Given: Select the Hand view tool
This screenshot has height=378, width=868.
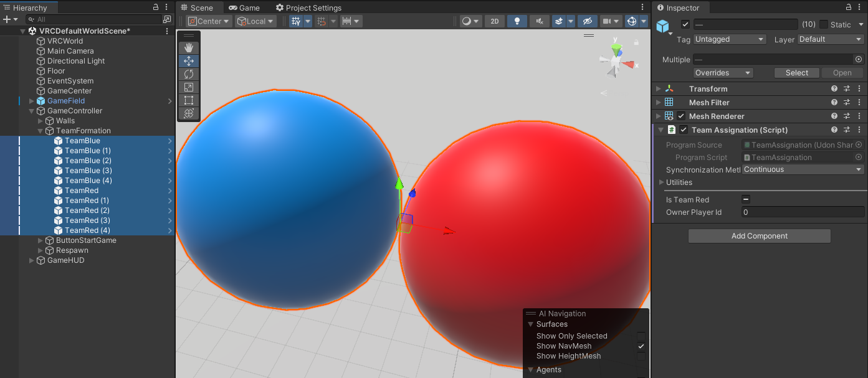Looking at the screenshot, I should click(x=189, y=48).
